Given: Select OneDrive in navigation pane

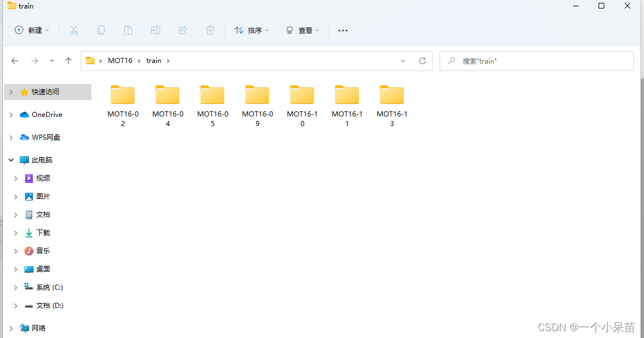Looking at the screenshot, I should pyautogui.click(x=48, y=115).
